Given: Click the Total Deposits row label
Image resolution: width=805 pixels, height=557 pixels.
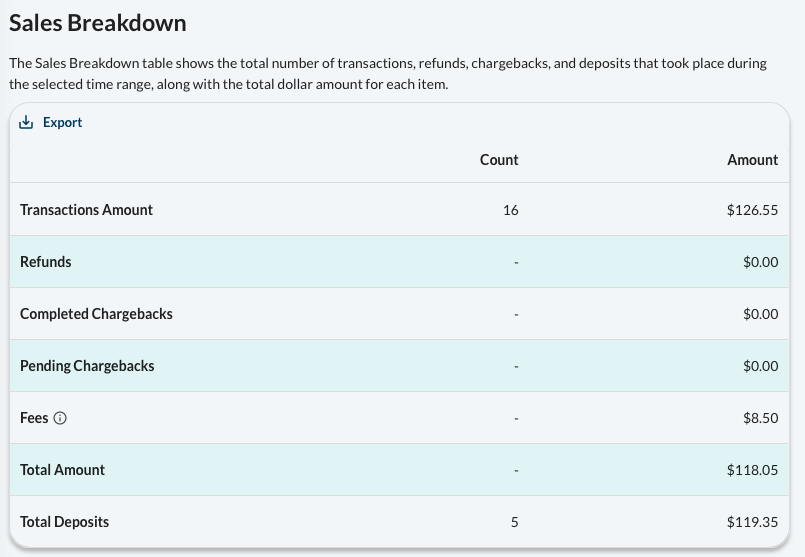Looking at the screenshot, I should tap(65, 522).
